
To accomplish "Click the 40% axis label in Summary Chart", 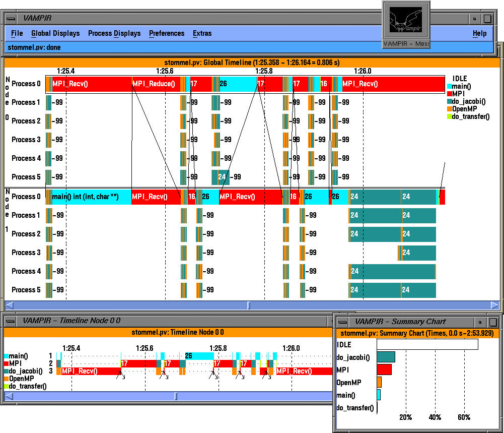I will (x=435, y=417).
